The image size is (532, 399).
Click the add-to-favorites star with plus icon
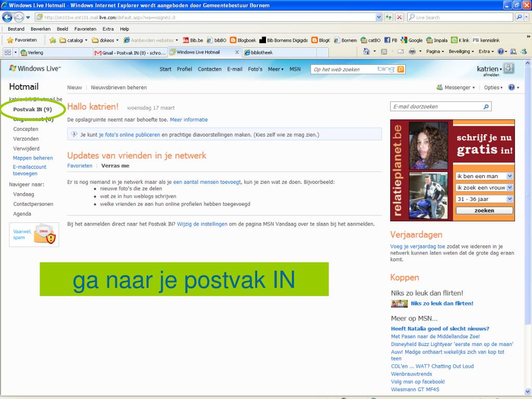(52, 40)
